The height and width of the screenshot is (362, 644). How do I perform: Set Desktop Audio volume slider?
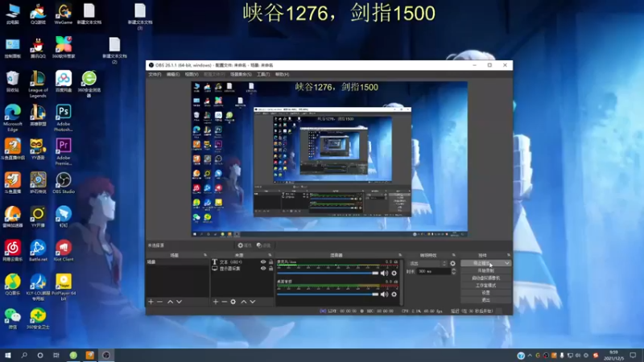click(328, 294)
